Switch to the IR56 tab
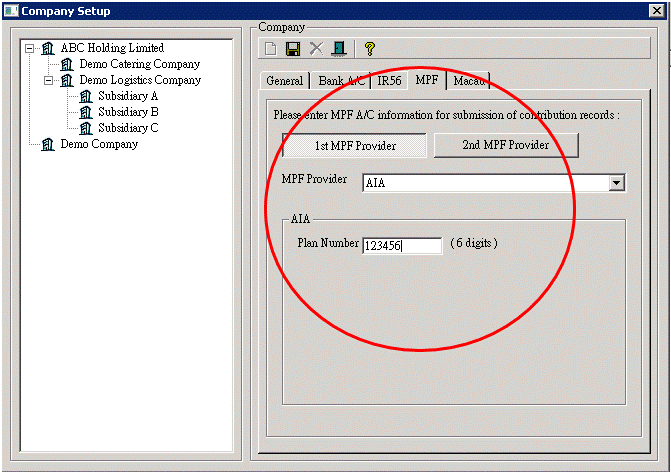The width and height of the screenshot is (671, 474). click(x=389, y=80)
